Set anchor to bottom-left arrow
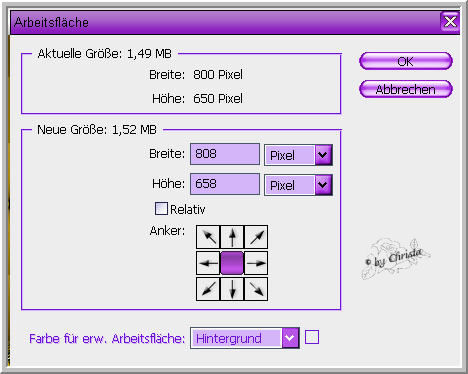 [208, 289]
